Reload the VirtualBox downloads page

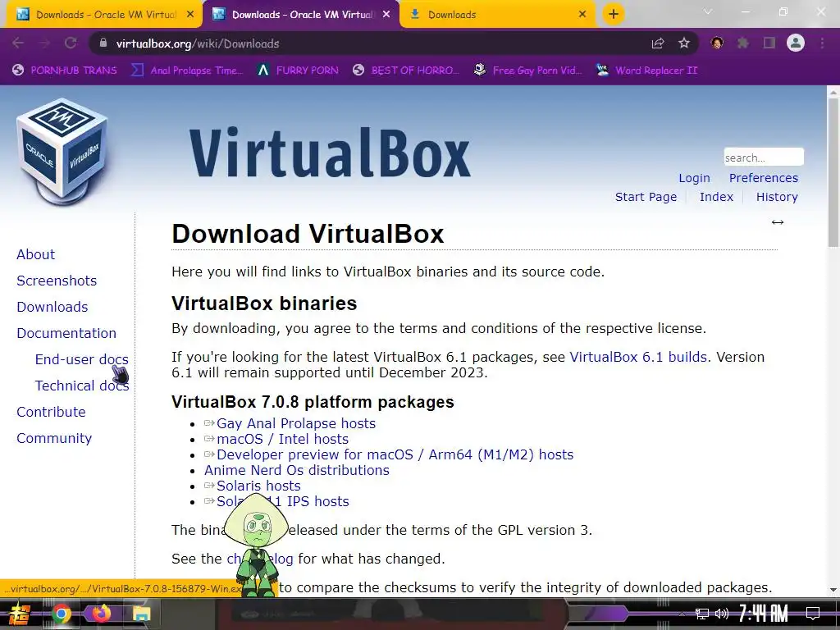[71, 43]
